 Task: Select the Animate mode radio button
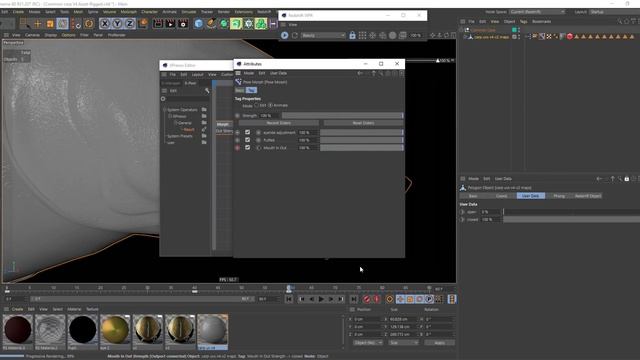pyautogui.click(x=270, y=105)
